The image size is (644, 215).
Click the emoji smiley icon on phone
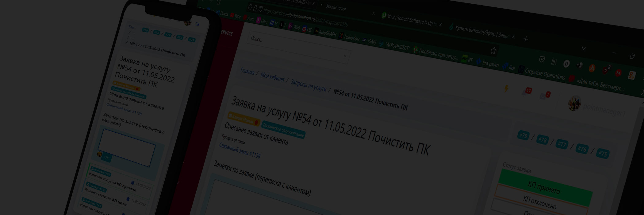tap(99, 154)
